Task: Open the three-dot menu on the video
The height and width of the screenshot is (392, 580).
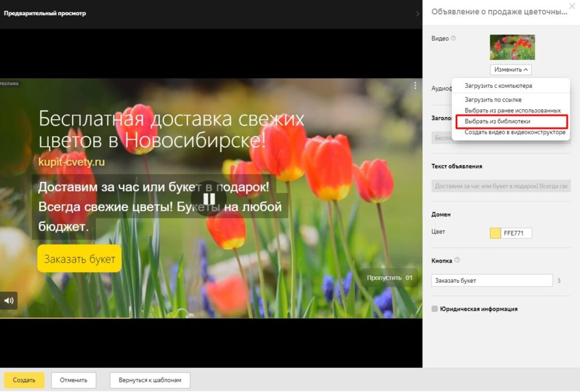Action: [415, 86]
